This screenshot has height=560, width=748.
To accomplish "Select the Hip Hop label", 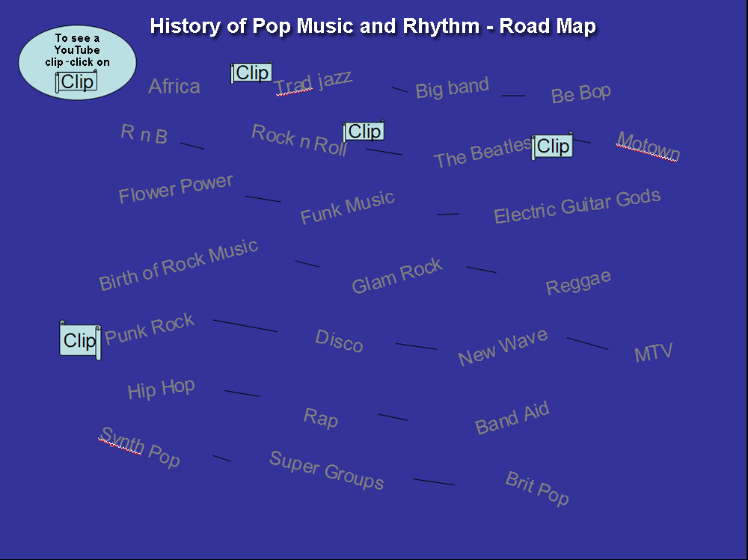I will (x=162, y=389).
